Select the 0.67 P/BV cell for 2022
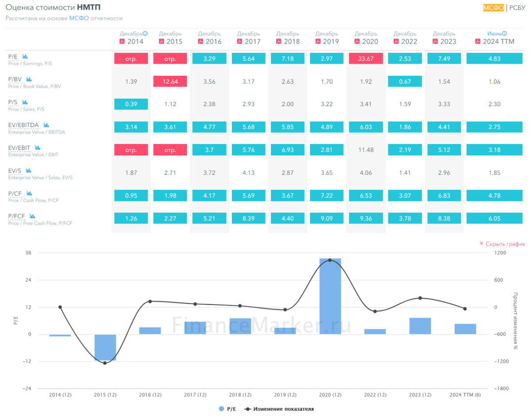 pyautogui.click(x=405, y=81)
